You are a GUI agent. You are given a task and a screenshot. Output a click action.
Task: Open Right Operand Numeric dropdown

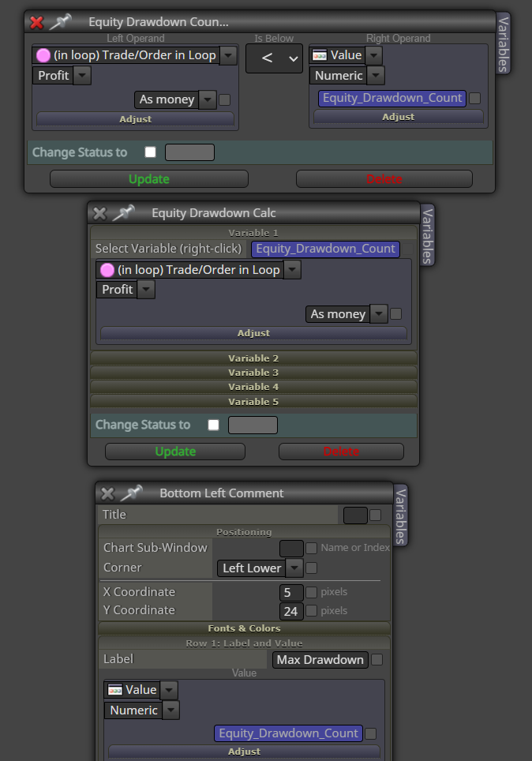point(376,76)
